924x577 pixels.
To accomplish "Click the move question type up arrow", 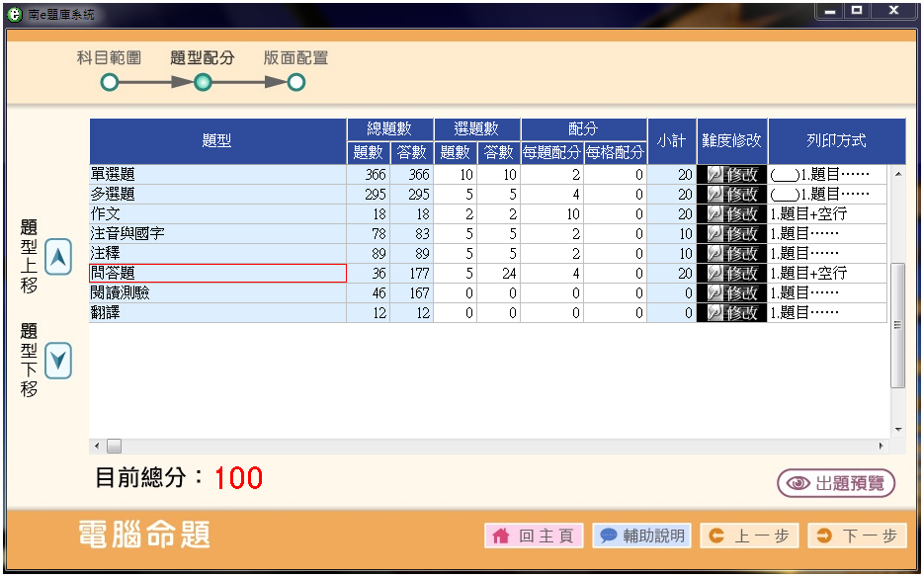I will tap(59, 258).
